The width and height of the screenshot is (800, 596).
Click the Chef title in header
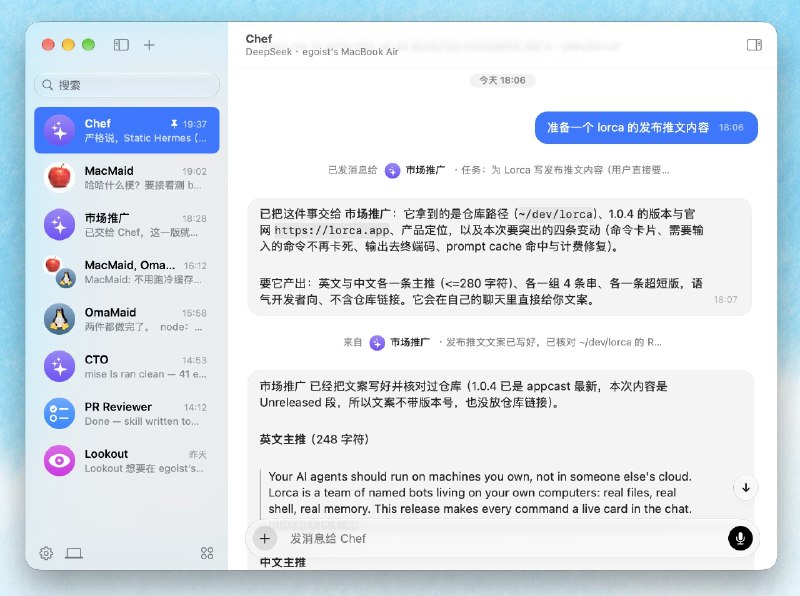(x=259, y=39)
